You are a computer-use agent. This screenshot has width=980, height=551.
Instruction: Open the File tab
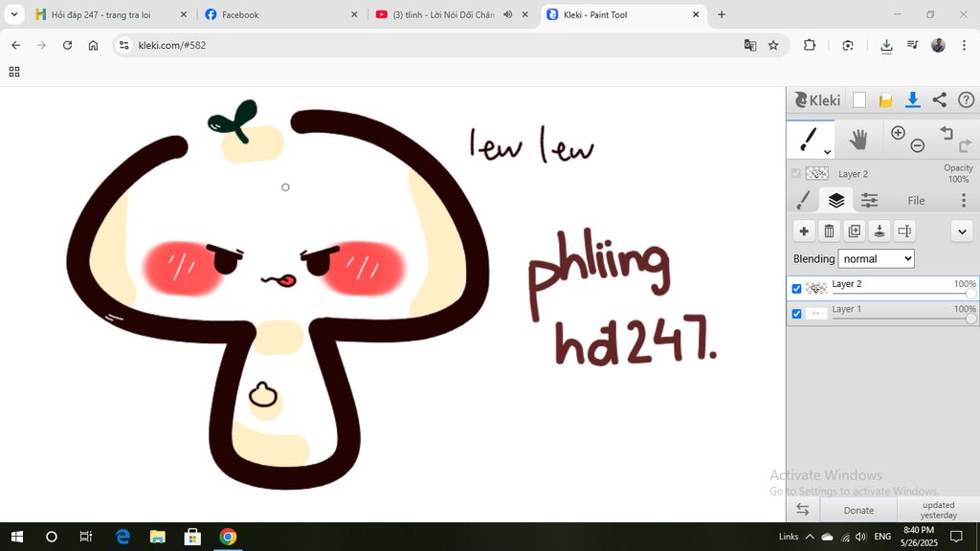click(916, 201)
